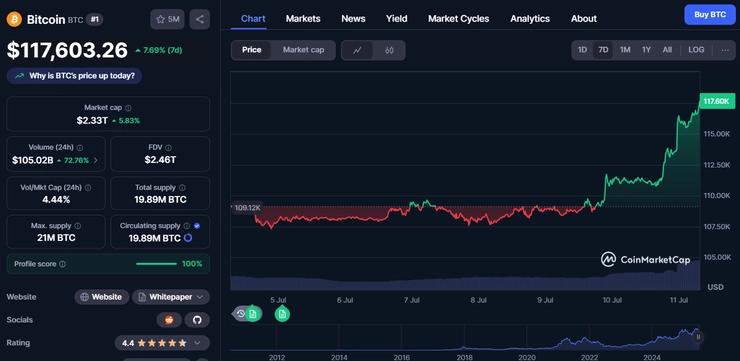The width and height of the screenshot is (740, 361).
Task: Expand the Rating 4.4 dropdown
Action: tap(197, 343)
